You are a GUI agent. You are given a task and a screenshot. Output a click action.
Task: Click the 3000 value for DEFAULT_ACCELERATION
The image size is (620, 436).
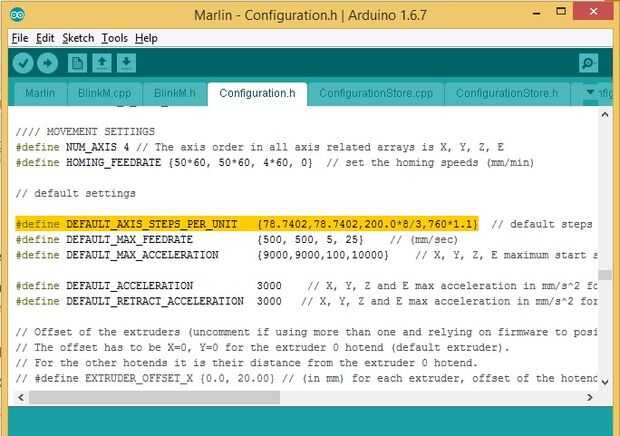coord(269,286)
